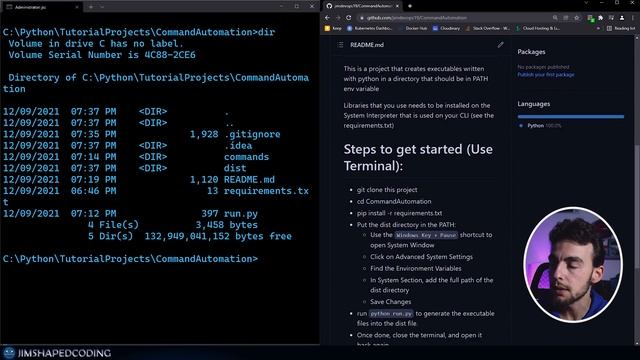Bookmark this page with the star icon
The image size is (640, 360).
tap(576, 18)
